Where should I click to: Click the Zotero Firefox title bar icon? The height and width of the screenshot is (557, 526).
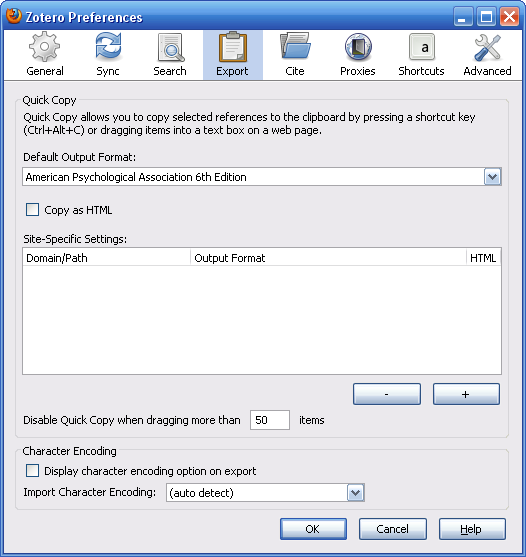click(14, 16)
